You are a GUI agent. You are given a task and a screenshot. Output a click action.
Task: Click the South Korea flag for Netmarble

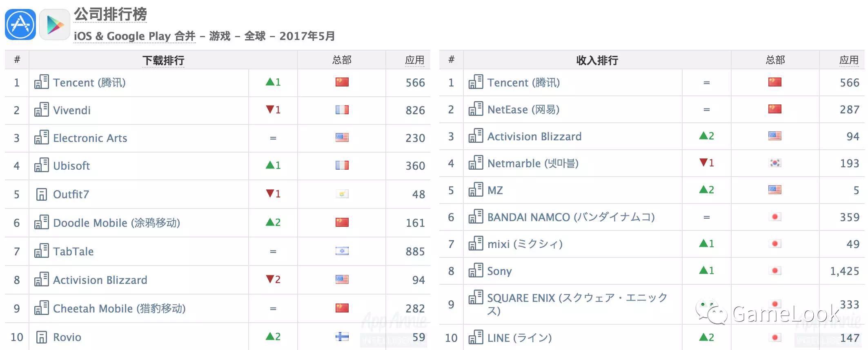click(x=775, y=163)
